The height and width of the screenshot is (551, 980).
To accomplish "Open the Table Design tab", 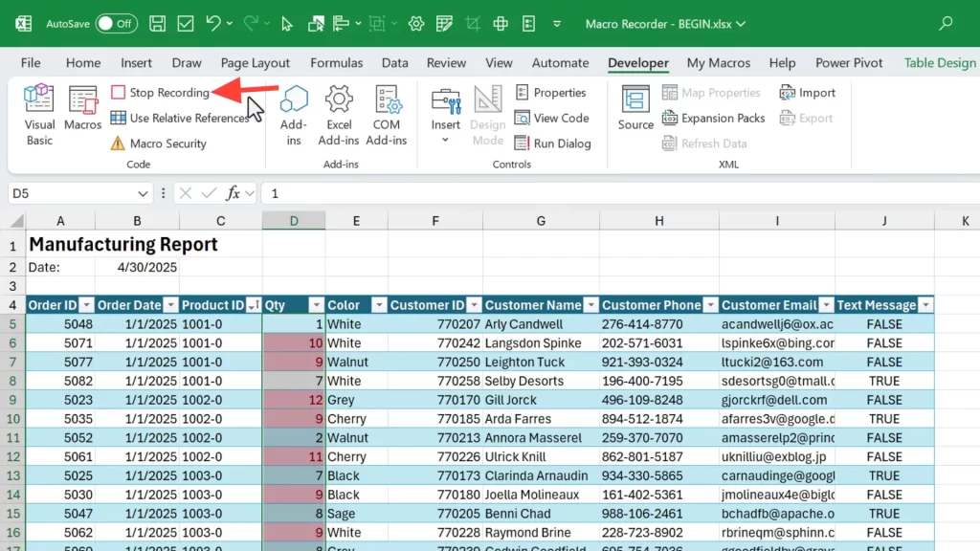I will pos(940,63).
